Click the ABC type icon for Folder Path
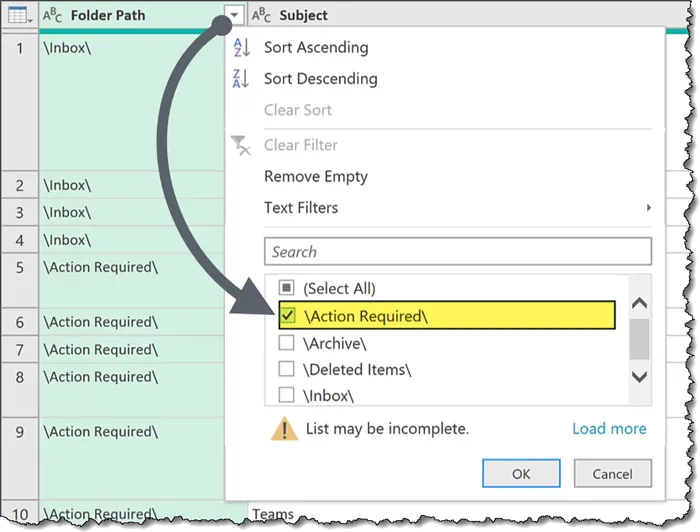The image size is (700, 532). pyautogui.click(x=52, y=15)
